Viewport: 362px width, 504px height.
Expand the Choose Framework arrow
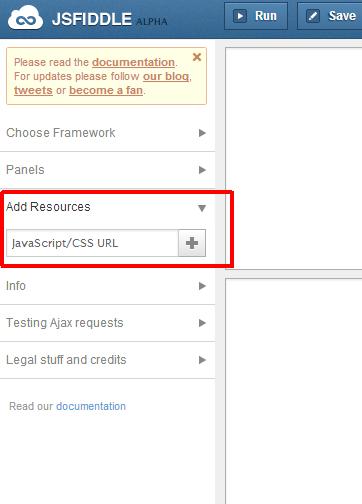point(202,133)
